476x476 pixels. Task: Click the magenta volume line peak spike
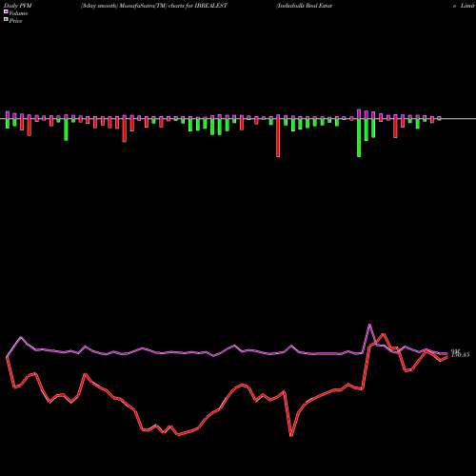(369, 325)
